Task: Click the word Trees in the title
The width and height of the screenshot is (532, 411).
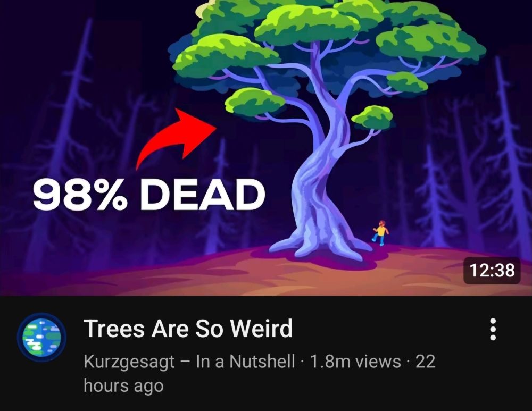Action: coord(114,328)
